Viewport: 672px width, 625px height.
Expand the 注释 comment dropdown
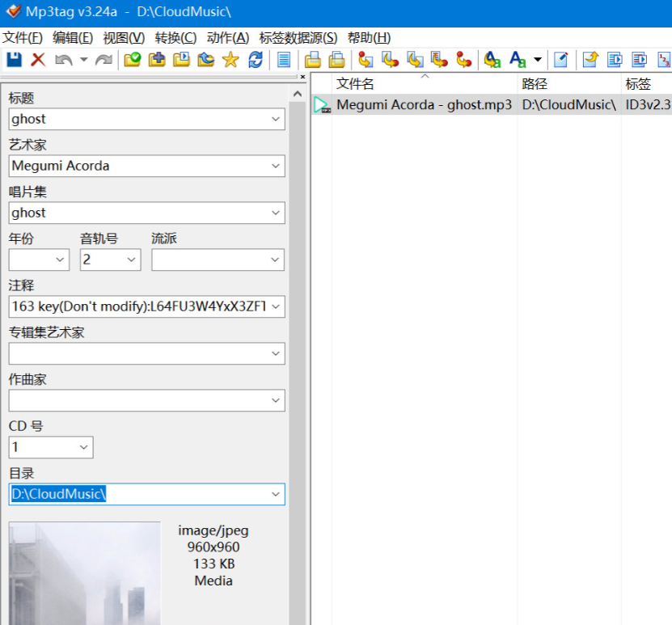276,306
